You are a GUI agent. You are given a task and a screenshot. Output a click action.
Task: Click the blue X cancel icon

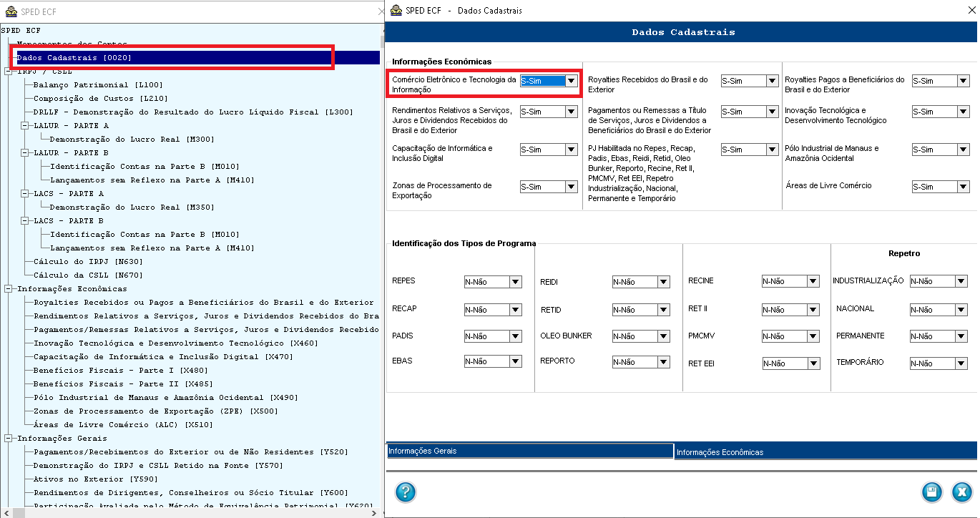(x=961, y=492)
